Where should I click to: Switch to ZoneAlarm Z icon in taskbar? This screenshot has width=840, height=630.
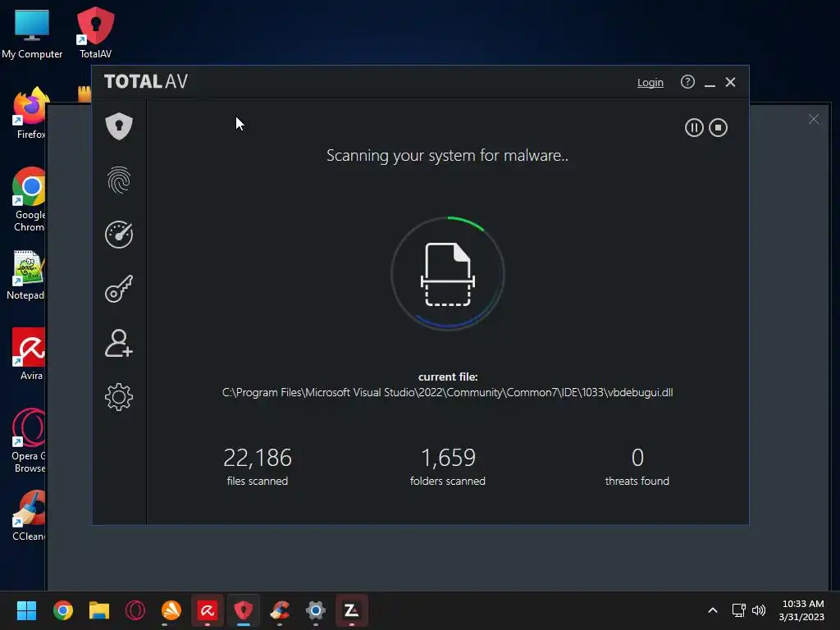[x=351, y=610]
